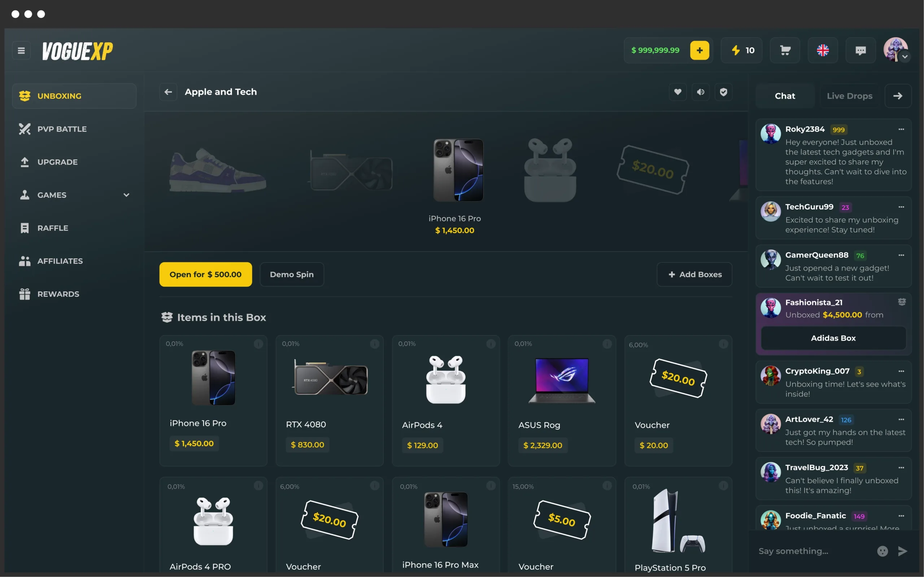Collapse chat panel with right arrow
This screenshot has height=577, width=924.
pos(898,96)
